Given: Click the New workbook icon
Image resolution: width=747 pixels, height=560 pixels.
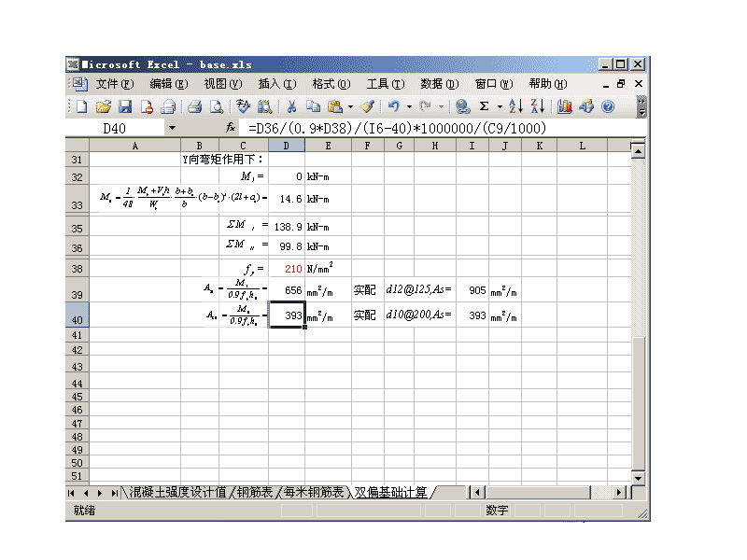Looking at the screenshot, I should 82,106.
